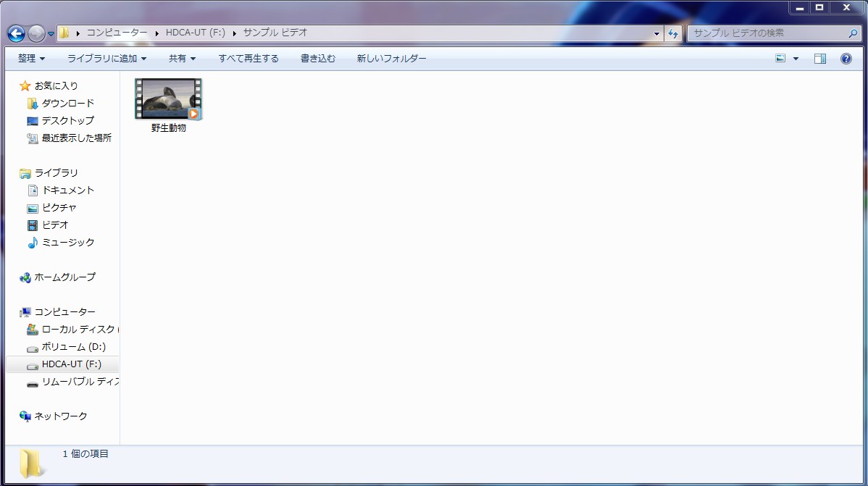The image size is (868, 486).
Task: Create folder with 新しいフォルダー
Action: coord(391,58)
